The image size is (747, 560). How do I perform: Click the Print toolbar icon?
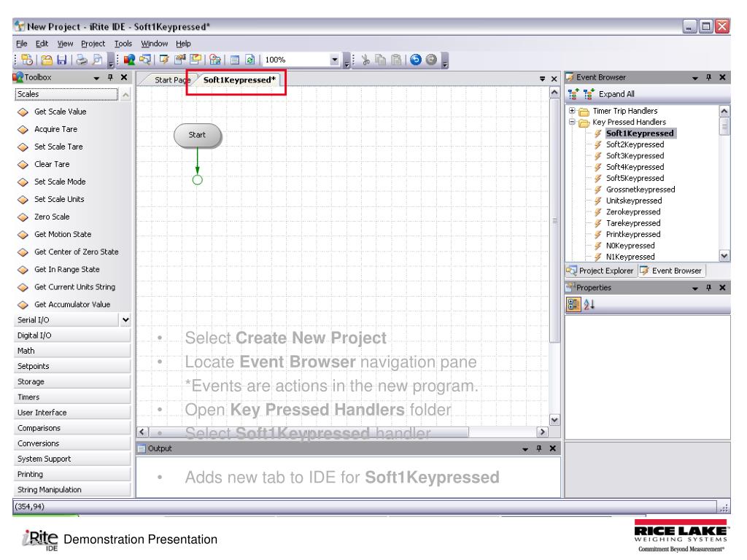coord(82,60)
